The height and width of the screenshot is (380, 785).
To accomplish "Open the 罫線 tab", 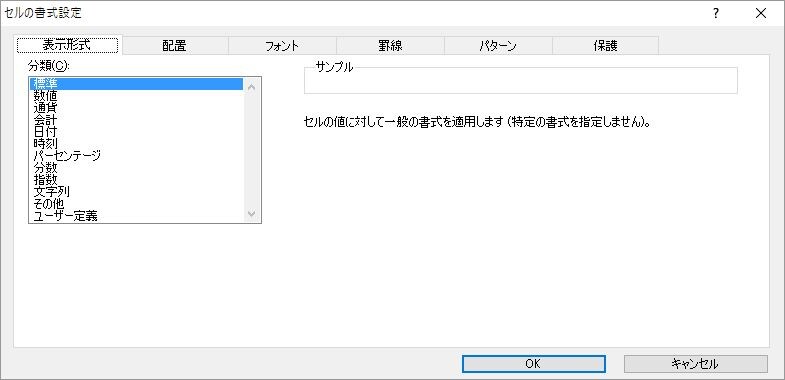I will [x=390, y=46].
